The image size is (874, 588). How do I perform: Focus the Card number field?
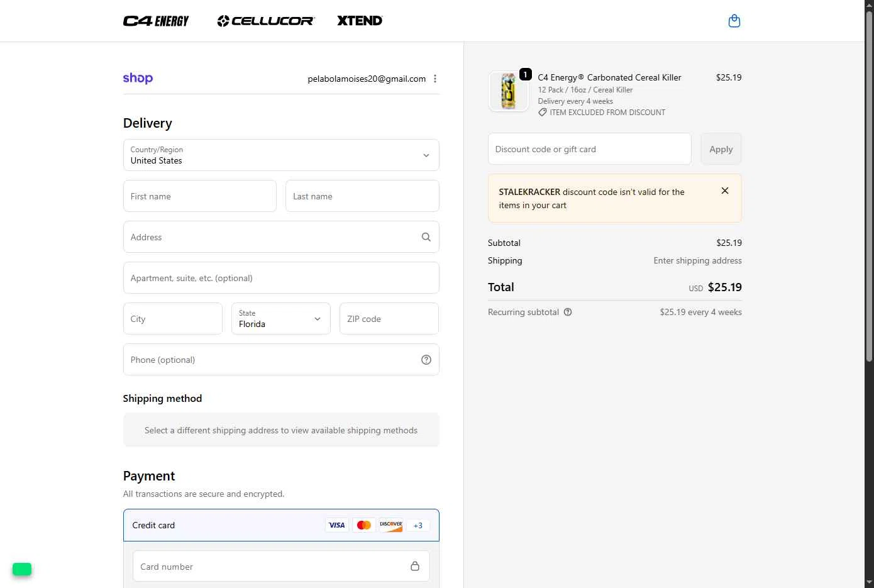coord(281,566)
